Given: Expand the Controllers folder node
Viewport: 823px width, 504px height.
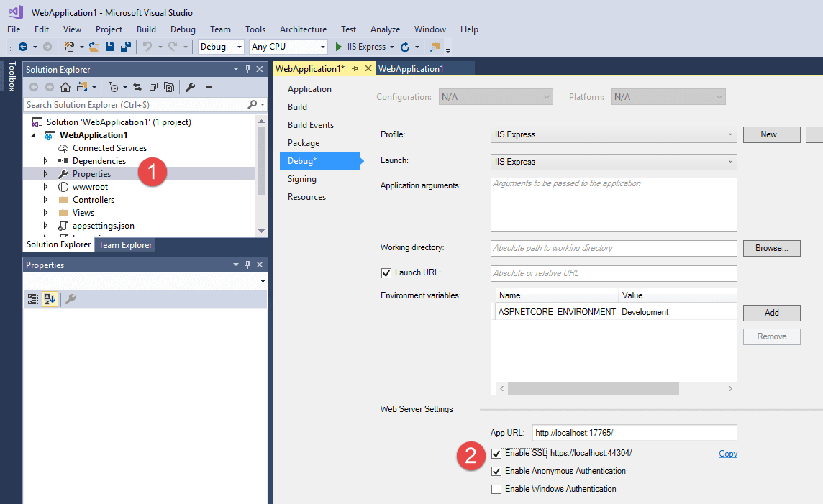Looking at the screenshot, I should [x=45, y=200].
